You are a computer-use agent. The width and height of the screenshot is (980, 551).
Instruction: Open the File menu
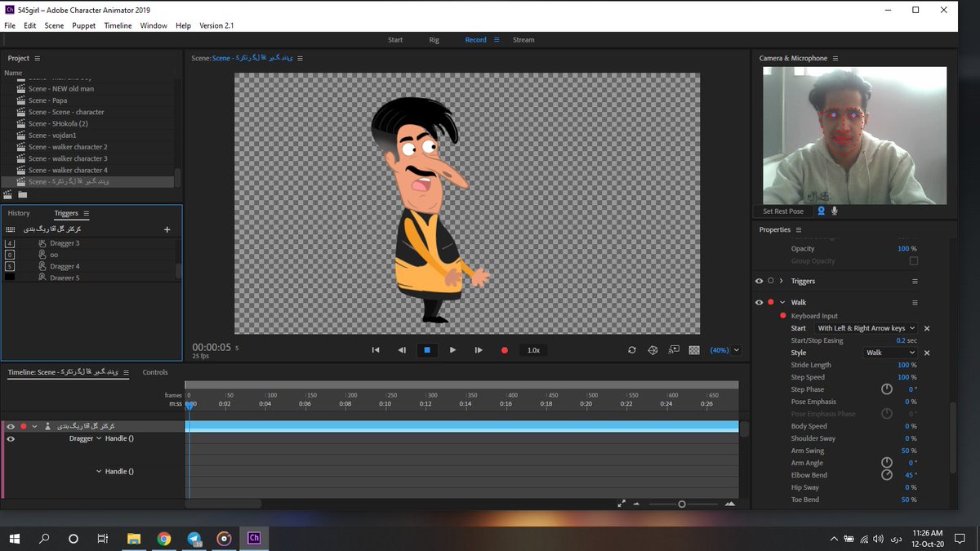click(10, 25)
